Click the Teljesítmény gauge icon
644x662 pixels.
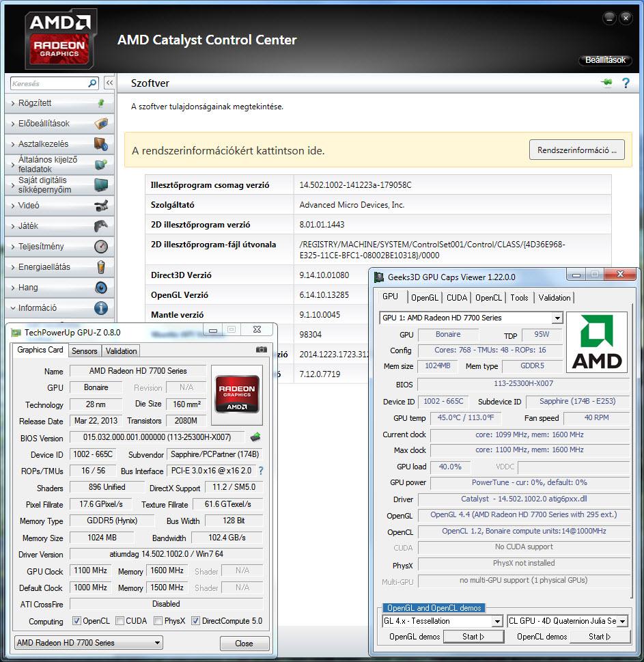[x=101, y=247]
